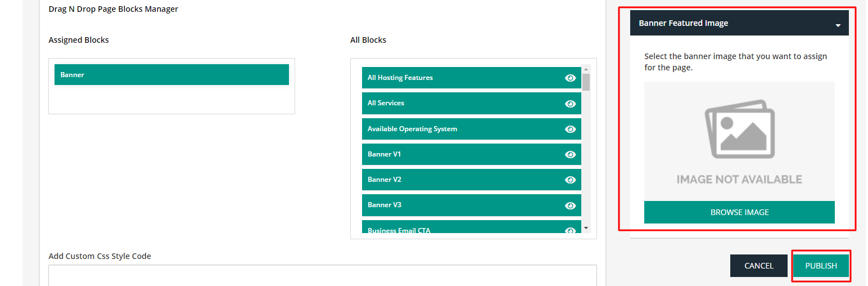Viewport: 868px width, 286px height.
Task: Click the Browse Image button
Action: (739, 212)
